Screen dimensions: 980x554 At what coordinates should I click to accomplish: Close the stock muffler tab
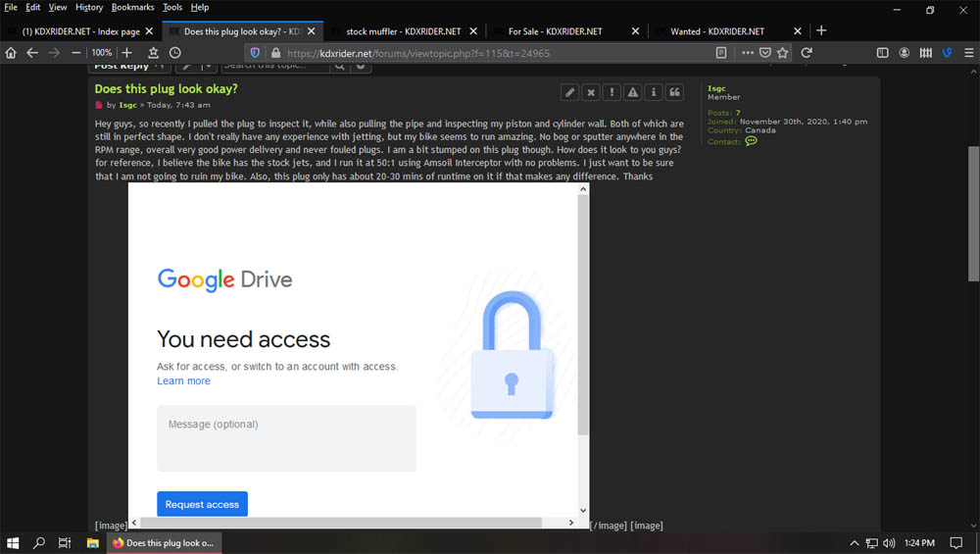click(x=473, y=31)
